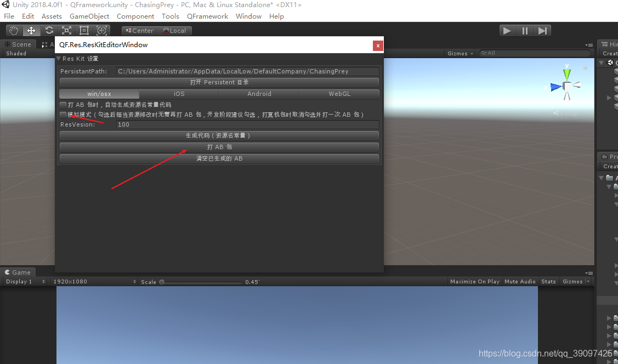Click the 打开 Persistent 目录 button
618x364 pixels.
(x=219, y=81)
